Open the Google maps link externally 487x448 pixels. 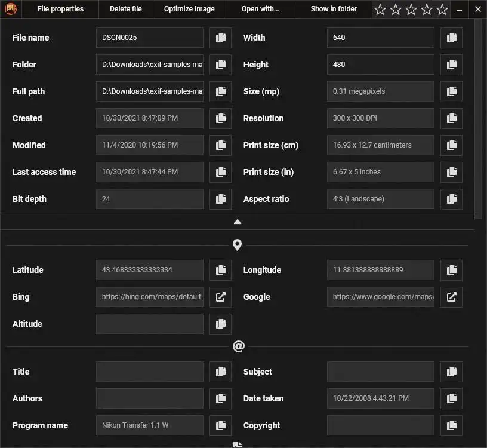pyautogui.click(x=451, y=297)
